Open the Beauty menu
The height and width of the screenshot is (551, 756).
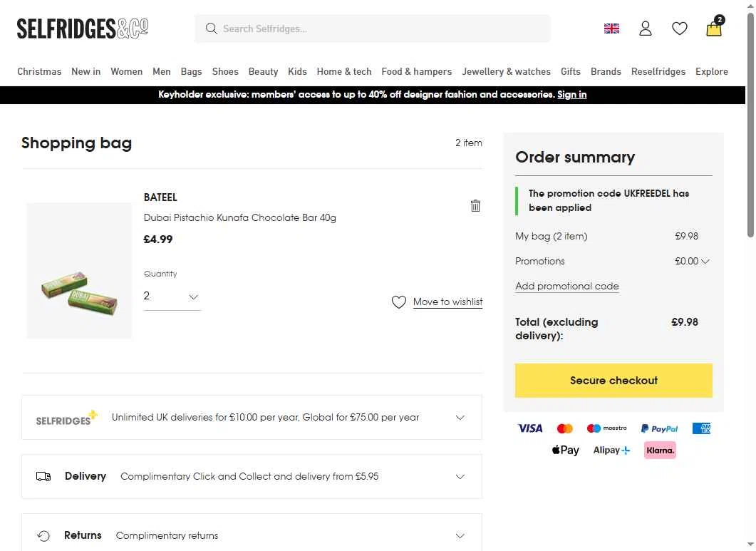(x=263, y=71)
